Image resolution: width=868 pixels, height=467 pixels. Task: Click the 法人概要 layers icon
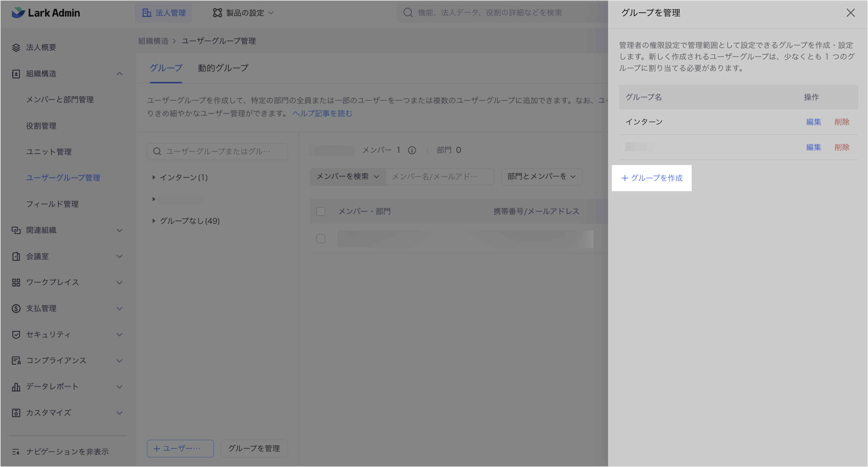16,47
